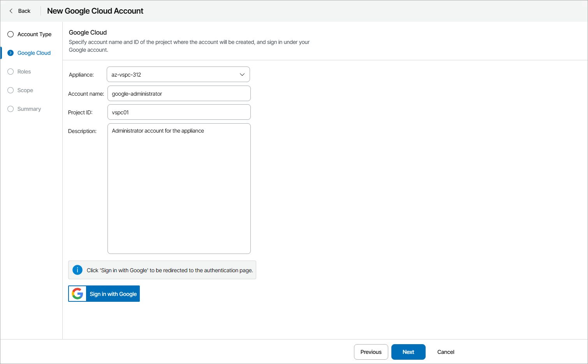Click the blue arrow icon beside Google Cloud step

coord(10,53)
